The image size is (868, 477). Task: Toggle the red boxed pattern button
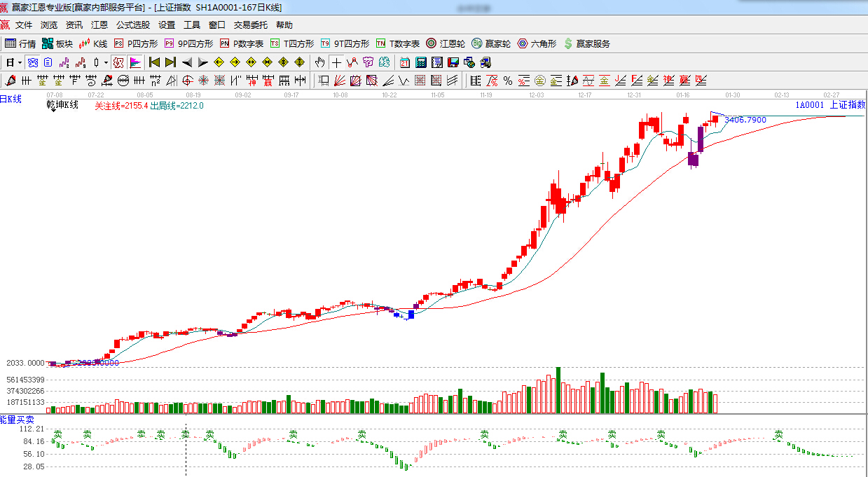[118, 62]
